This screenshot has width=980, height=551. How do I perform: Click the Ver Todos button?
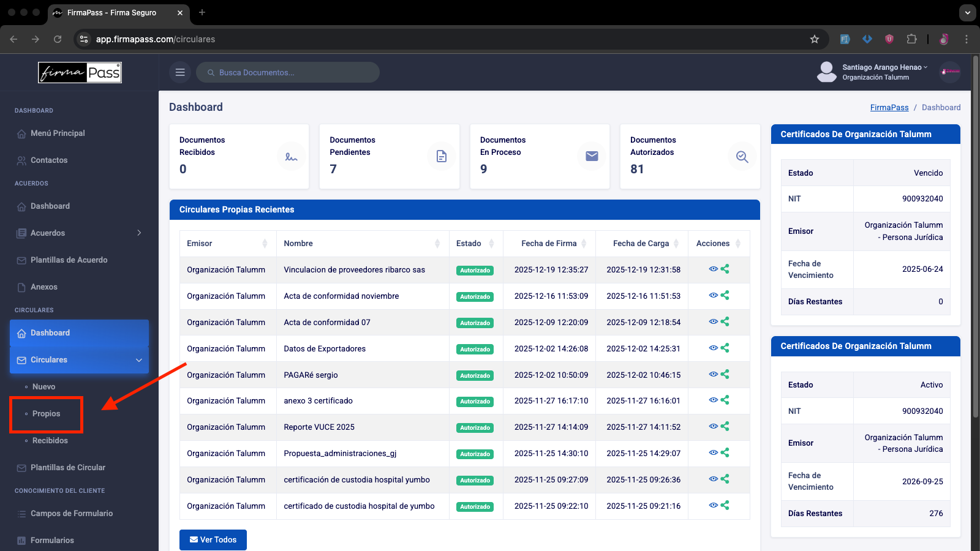pyautogui.click(x=213, y=540)
